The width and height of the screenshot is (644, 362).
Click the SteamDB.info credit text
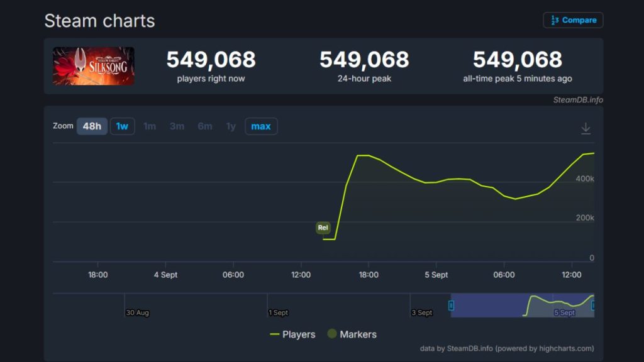(x=578, y=100)
